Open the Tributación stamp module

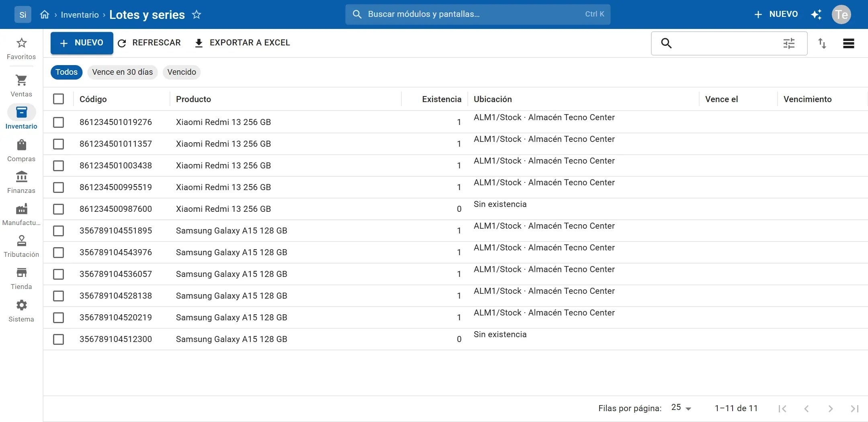coord(21,246)
